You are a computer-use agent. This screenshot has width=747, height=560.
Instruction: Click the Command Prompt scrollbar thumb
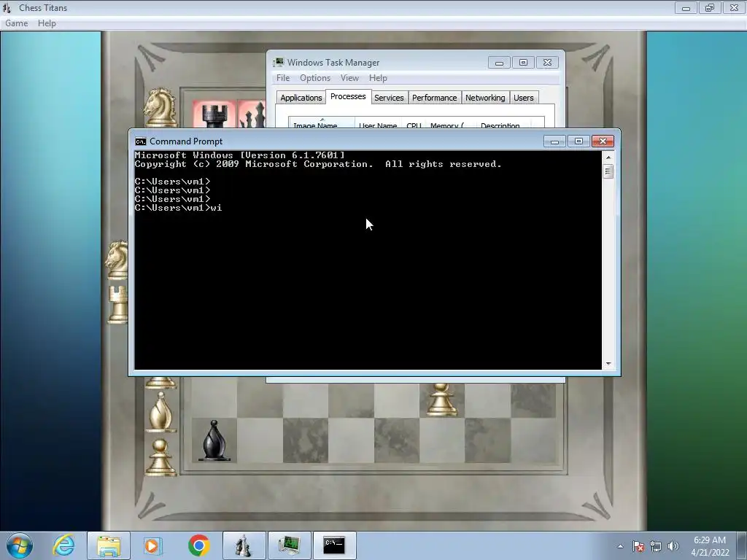608,171
